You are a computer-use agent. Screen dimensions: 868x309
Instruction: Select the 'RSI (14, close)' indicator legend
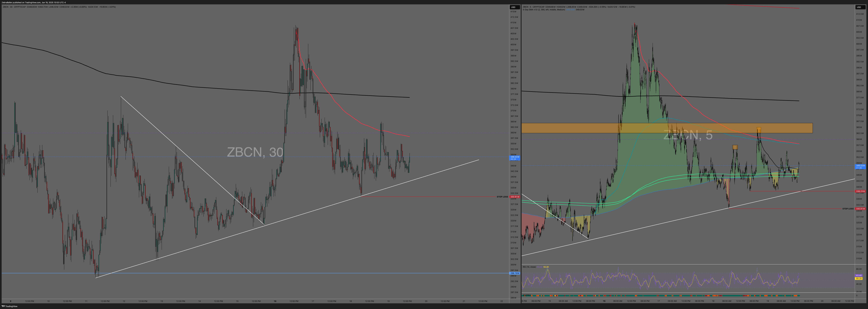529,267
